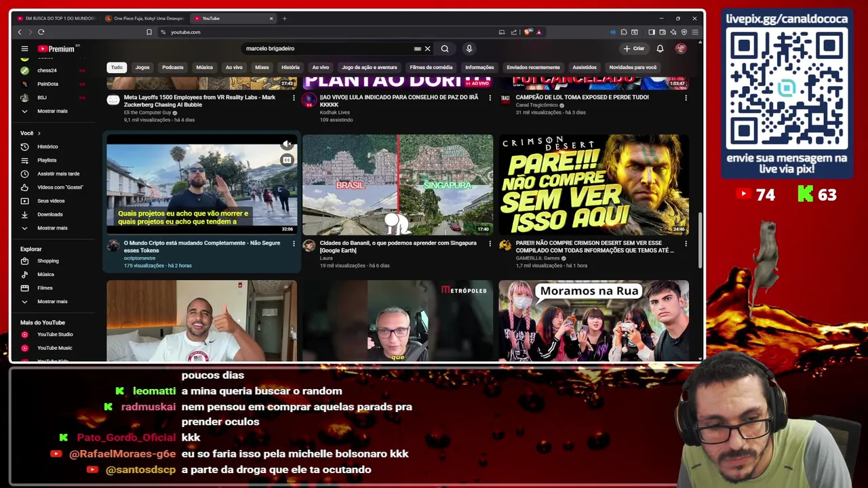Select the Música filter chip
Viewport: 868px width, 488px height.
pyautogui.click(x=205, y=67)
